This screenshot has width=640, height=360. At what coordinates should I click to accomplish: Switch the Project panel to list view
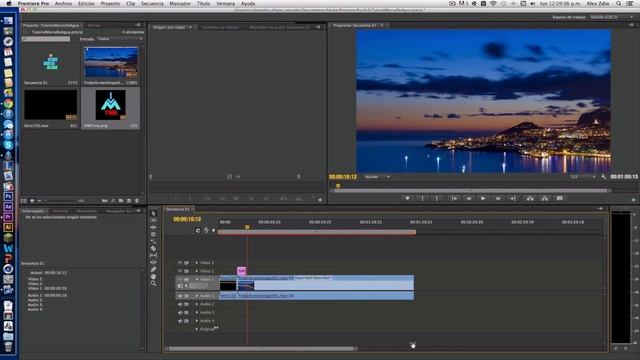[24, 200]
